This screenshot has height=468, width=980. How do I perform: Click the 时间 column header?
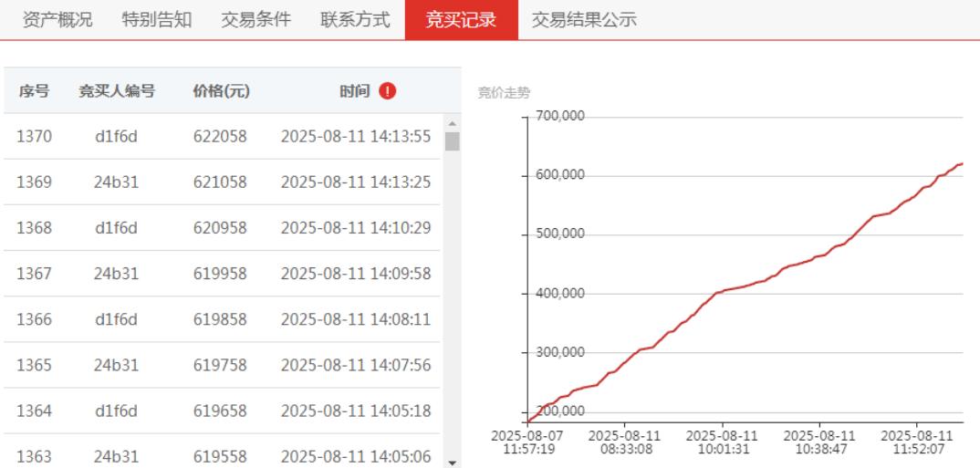pos(355,91)
